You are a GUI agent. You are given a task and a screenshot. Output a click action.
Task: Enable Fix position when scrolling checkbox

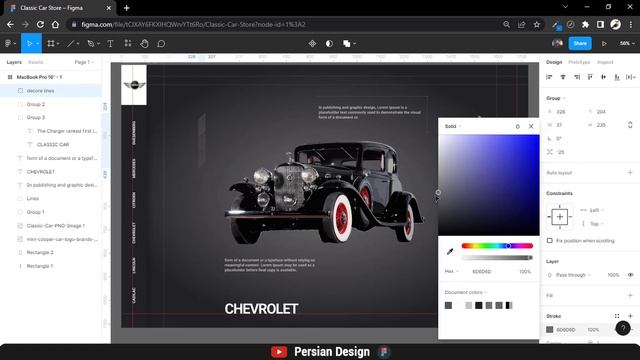[550, 241]
